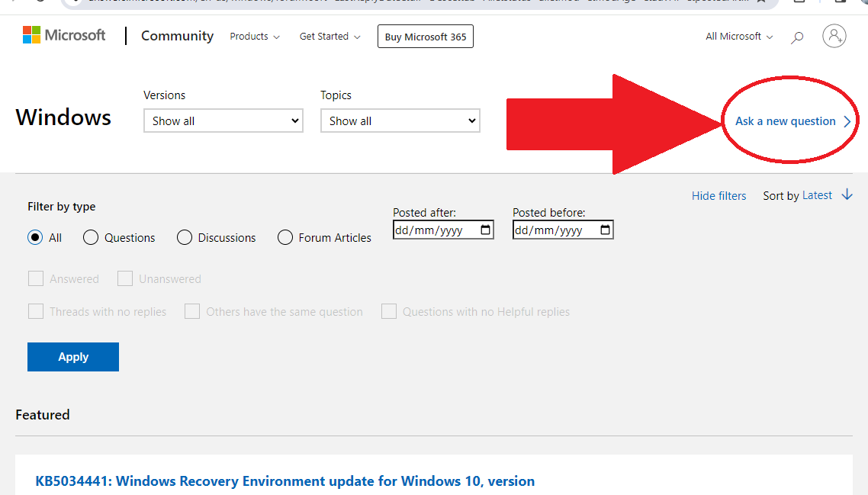Click the Apply button

73,357
